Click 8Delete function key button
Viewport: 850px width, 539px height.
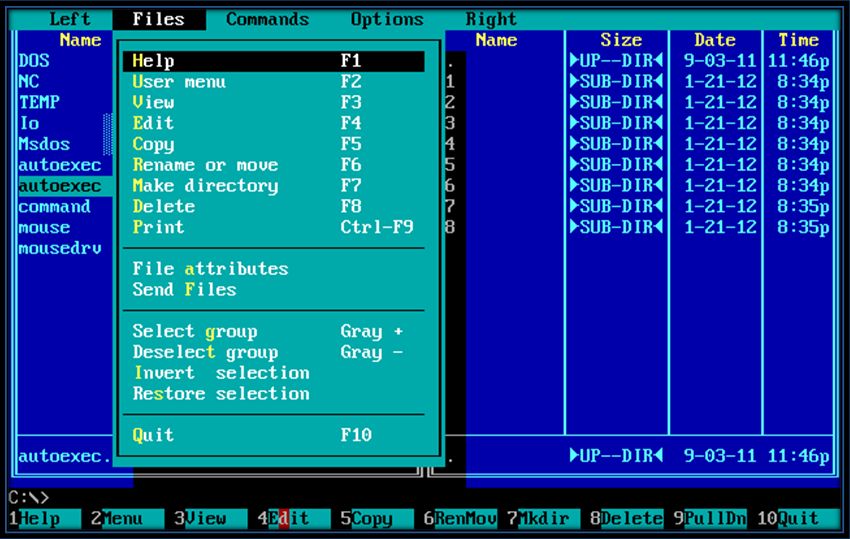(626, 518)
